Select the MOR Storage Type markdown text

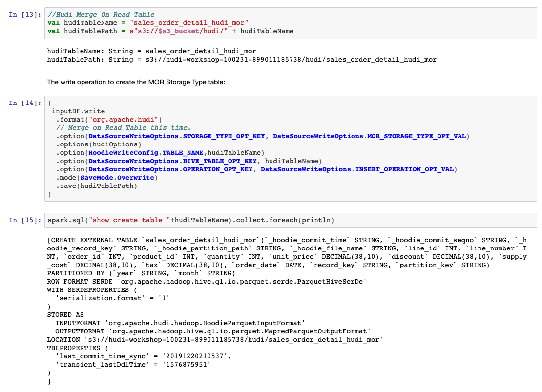click(x=136, y=82)
